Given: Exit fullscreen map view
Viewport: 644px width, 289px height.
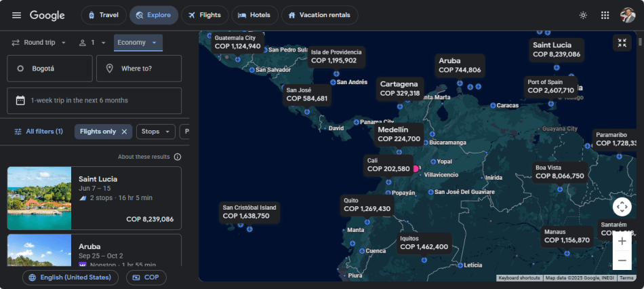Looking at the screenshot, I should [x=622, y=43].
